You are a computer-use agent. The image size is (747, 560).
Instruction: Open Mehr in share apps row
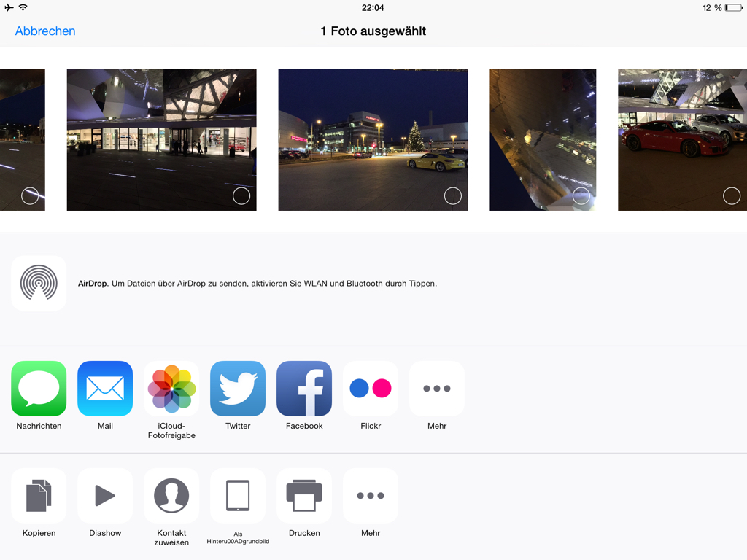point(437,389)
